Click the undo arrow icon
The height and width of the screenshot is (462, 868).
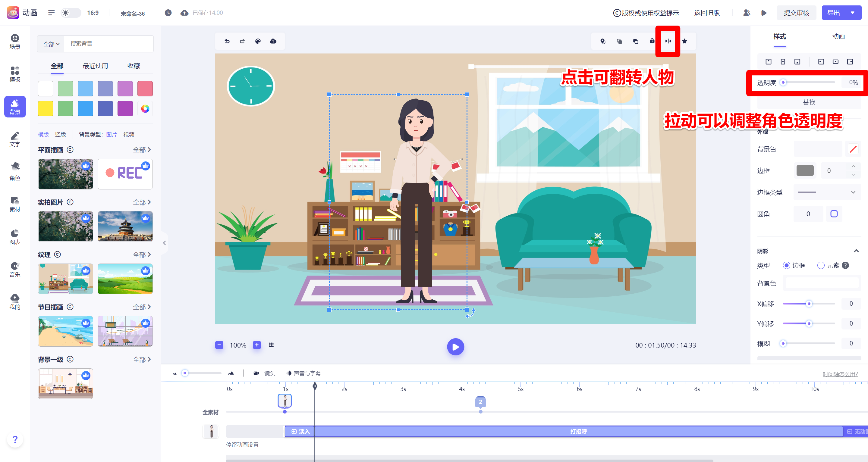(x=227, y=41)
